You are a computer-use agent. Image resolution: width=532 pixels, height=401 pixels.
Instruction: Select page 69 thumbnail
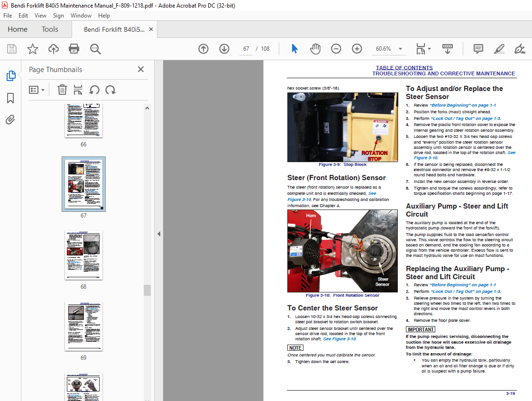pos(83,327)
